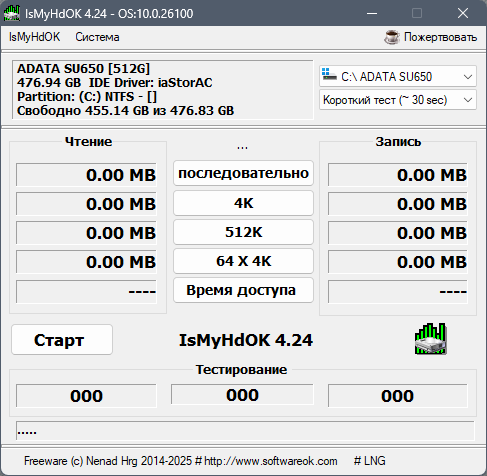Click the IsMyHdOK title bar app icon
The image size is (487, 476).
click(x=12, y=13)
